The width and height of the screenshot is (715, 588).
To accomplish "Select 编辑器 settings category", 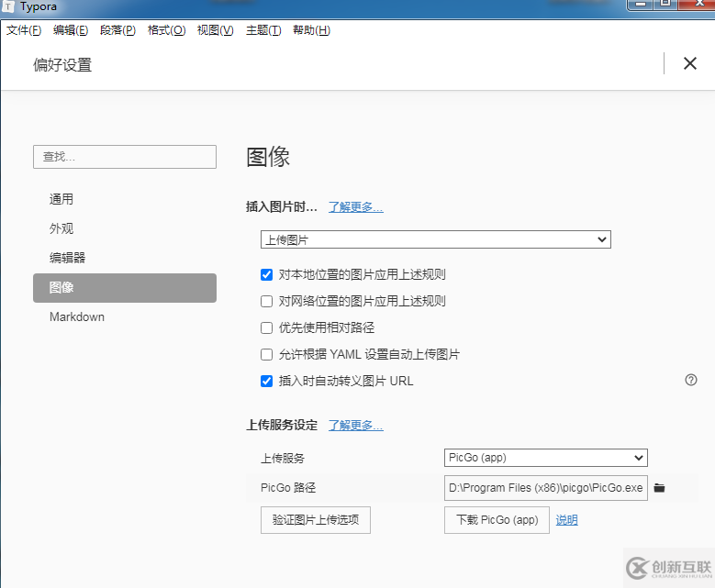I will click(x=125, y=258).
